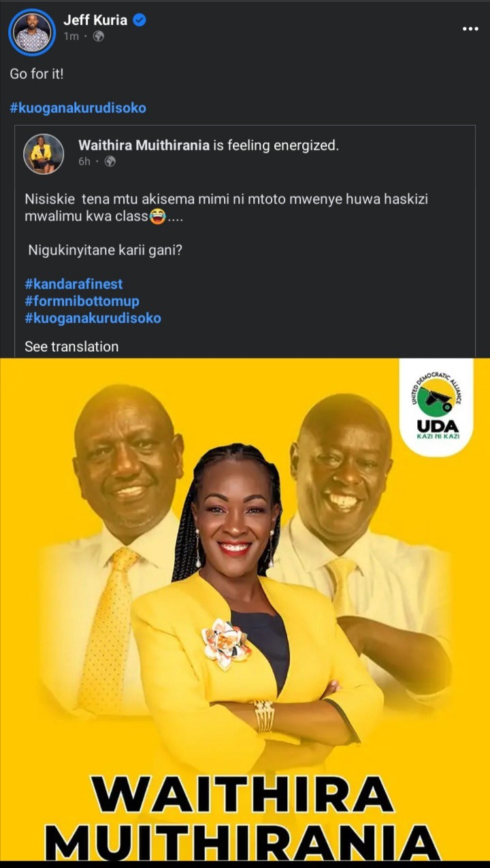The height and width of the screenshot is (868, 490).
Task: Open the three-dot post options menu
Action: click(x=470, y=29)
